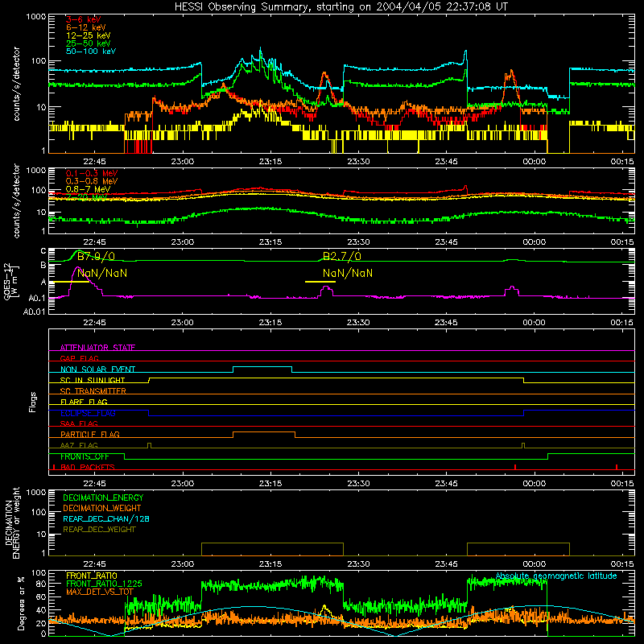Click the 0.1-0.3 MeV legend label
This screenshot has width=644, height=644.
coord(92,173)
